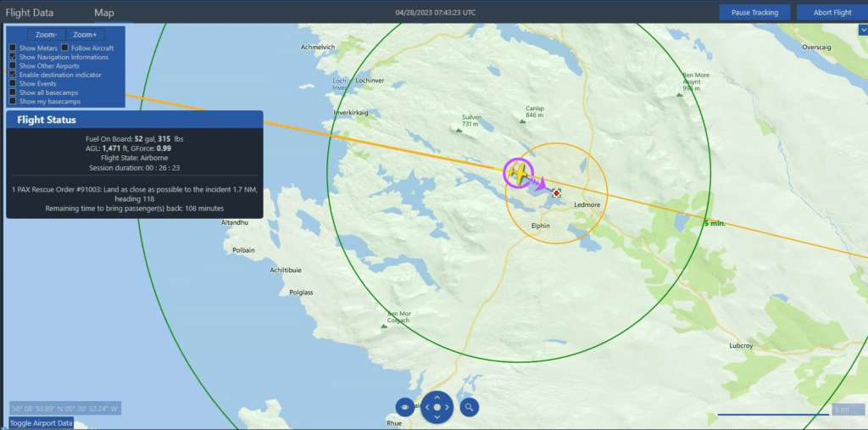Click the yellow aircraft icon on the map
Viewport: 868px width, 430px height.
coord(517,173)
